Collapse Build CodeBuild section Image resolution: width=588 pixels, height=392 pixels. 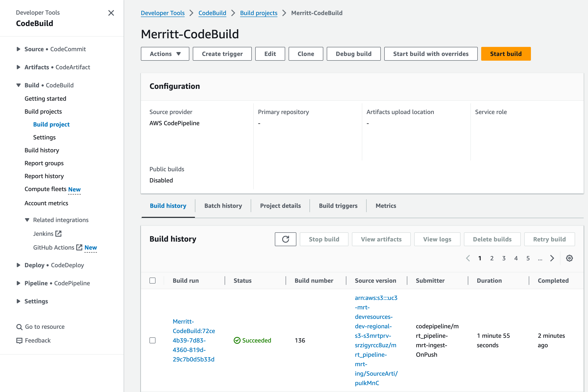18,85
